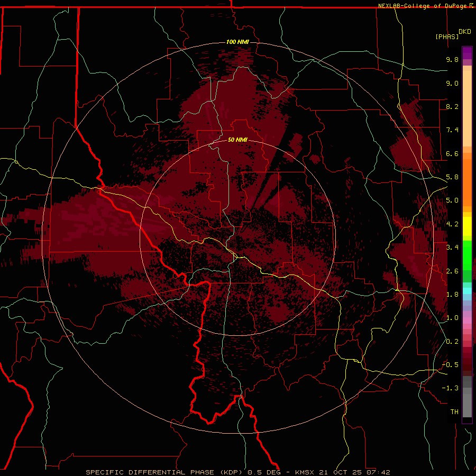476x476 pixels.
Task: Click the TH threshold label
Action: 454,412
